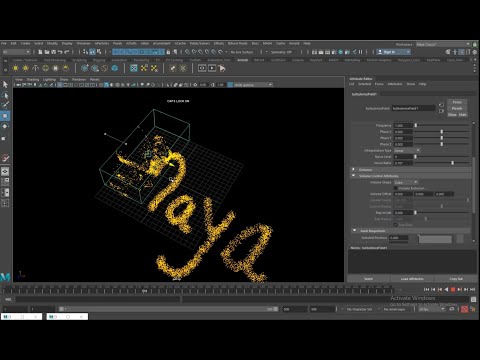The width and height of the screenshot is (480, 360).
Task: Open the Interpolation Type dropdown
Action: (x=407, y=150)
